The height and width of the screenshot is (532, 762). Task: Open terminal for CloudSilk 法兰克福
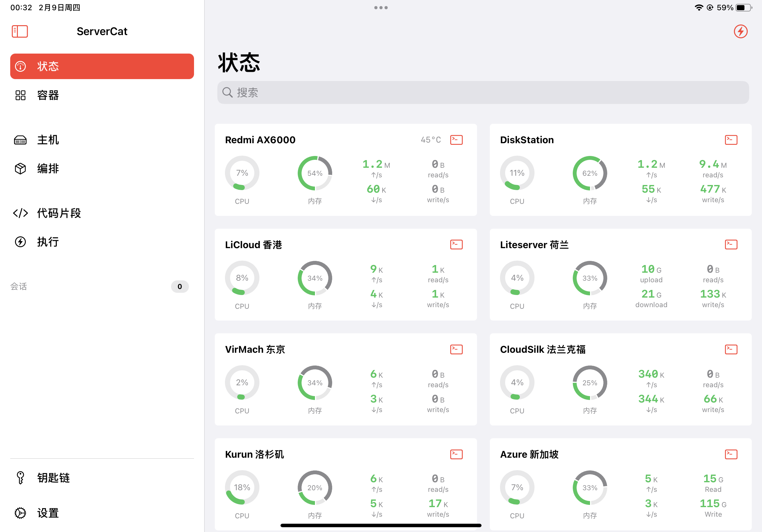pyautogui.click(x=730, y=349)
